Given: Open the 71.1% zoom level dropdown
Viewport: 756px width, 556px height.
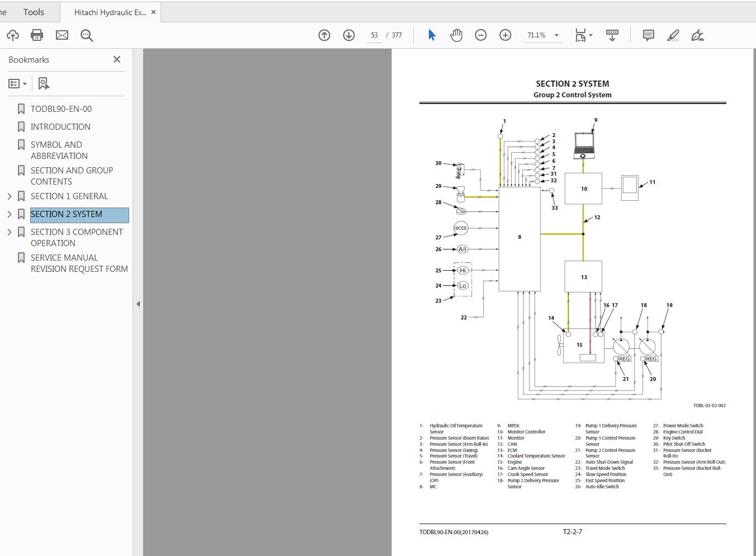Looking at the screenshot, I should point(556,35).
